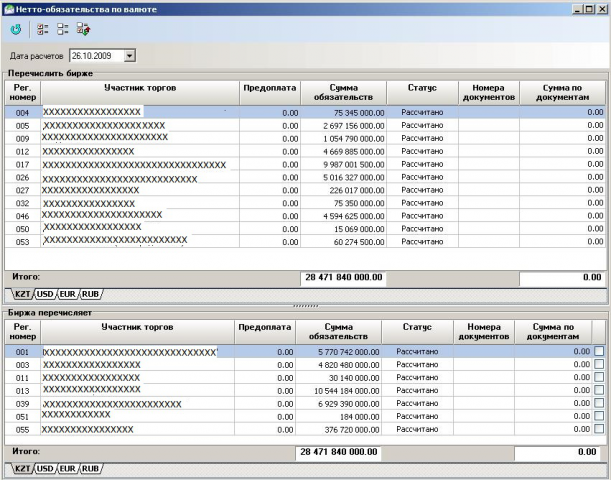Switch to USD tab in upper panel
The width and height of the screenshot is (611, 480).
[x=45, y=294]
